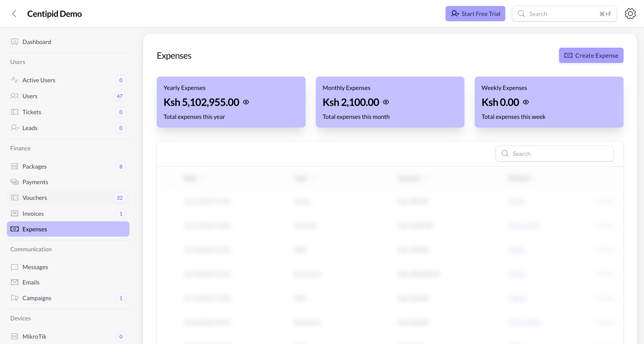Open MikroTik via its device icon
This screenshot has height=344, width=644.
14,336
